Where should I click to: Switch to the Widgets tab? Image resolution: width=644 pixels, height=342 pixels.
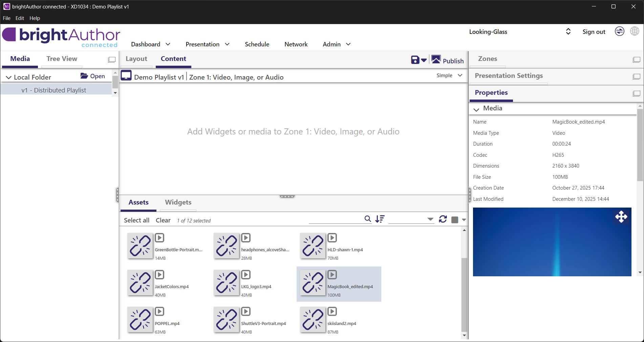coord(178,202)
